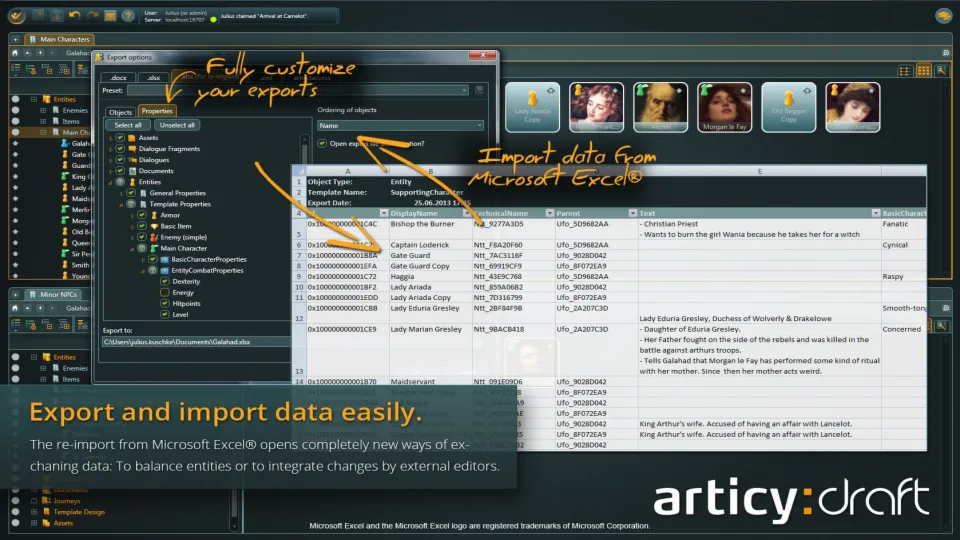Save export preset disk icon
The image size is (960, 540).
point(479,90)
